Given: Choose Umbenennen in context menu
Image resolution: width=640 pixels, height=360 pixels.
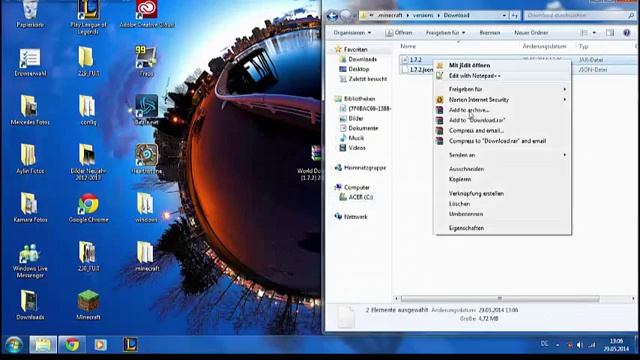Looking at the screenshot, I should [502, 214].
